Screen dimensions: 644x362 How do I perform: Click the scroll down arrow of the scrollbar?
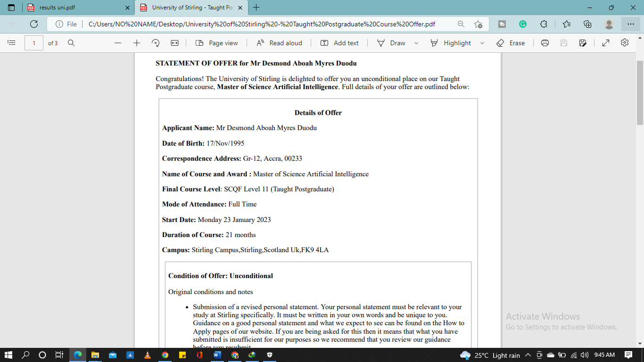pos(640,344)
